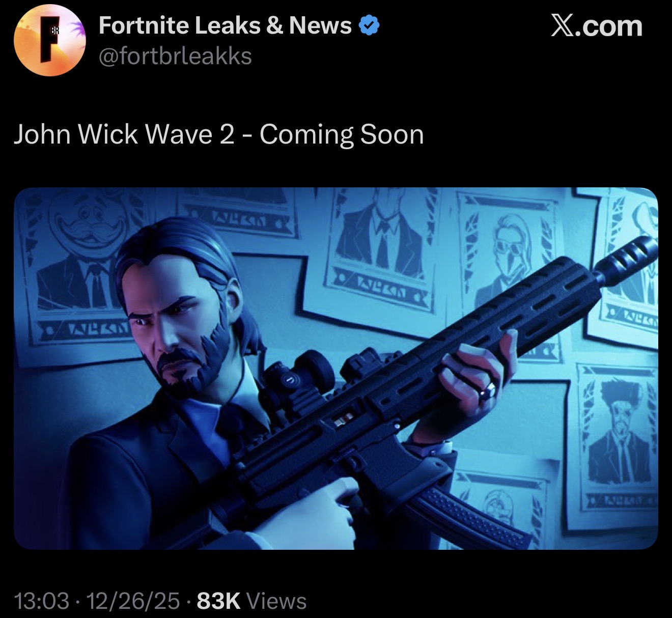Open the Fortnite Leaks & News display name
This screenshot has width=672, height=618.
[225, 25]
